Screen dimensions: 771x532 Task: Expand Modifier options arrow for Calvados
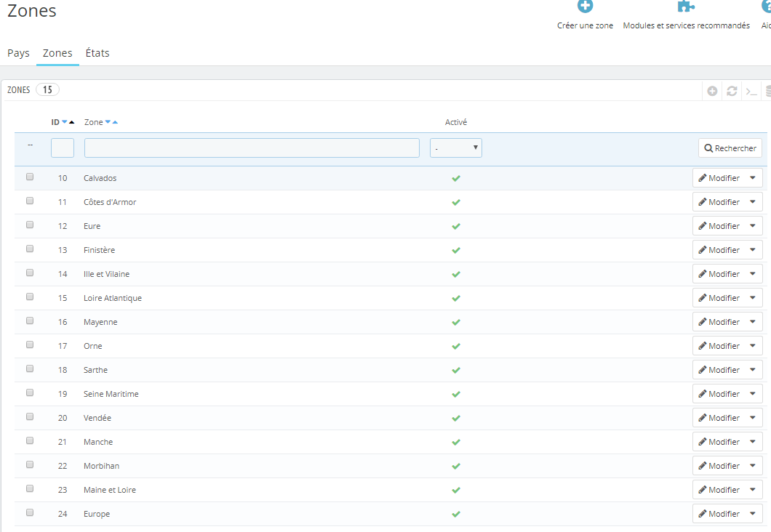pyautogui.click(x=753, y=178)
